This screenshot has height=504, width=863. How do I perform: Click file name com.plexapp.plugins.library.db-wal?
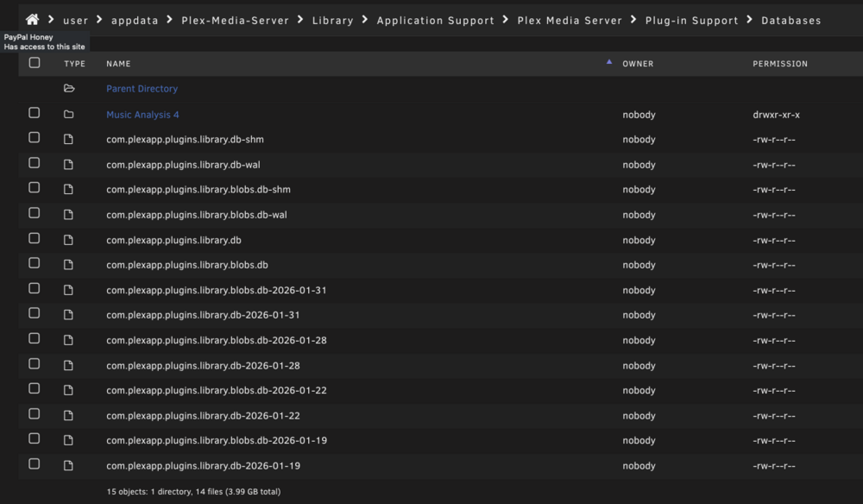[x=183, y=165]
